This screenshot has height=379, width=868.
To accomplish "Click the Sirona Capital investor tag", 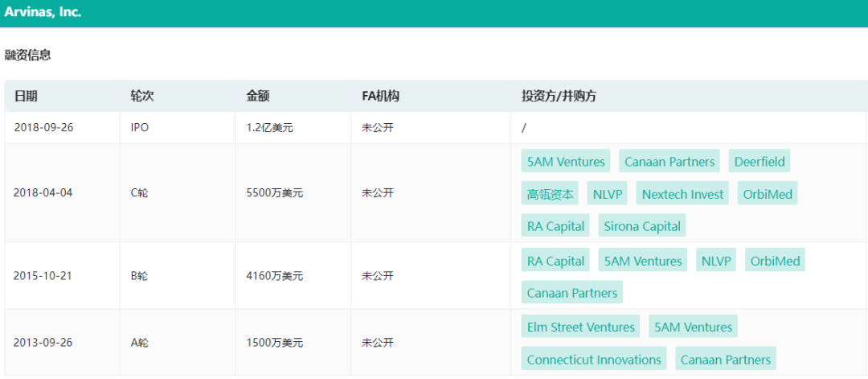I will [x=641, y=226].
